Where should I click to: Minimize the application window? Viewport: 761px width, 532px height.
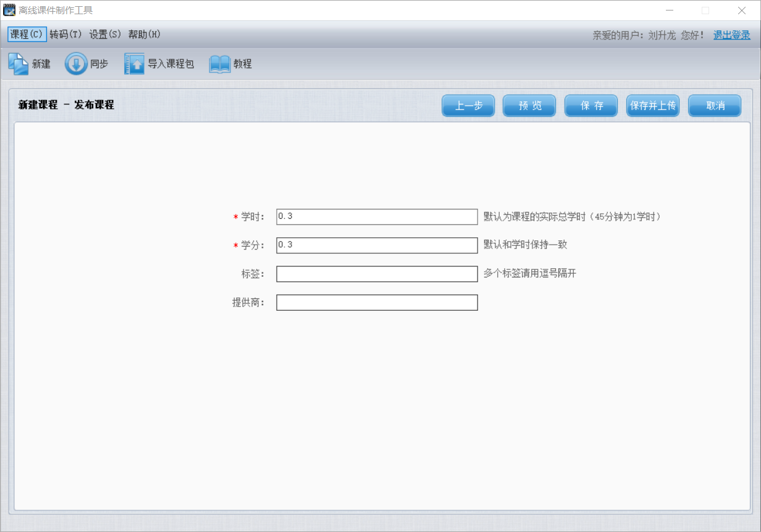[670, 11]
